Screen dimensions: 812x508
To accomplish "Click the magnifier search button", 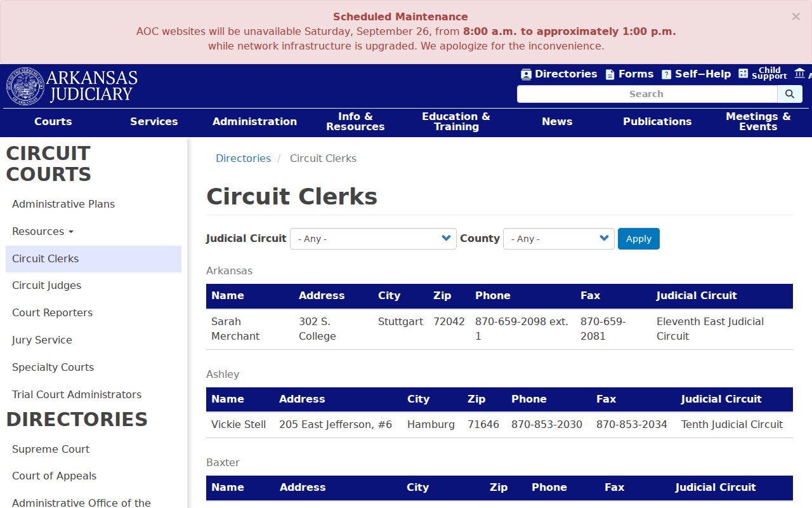I will click(790, 94).
